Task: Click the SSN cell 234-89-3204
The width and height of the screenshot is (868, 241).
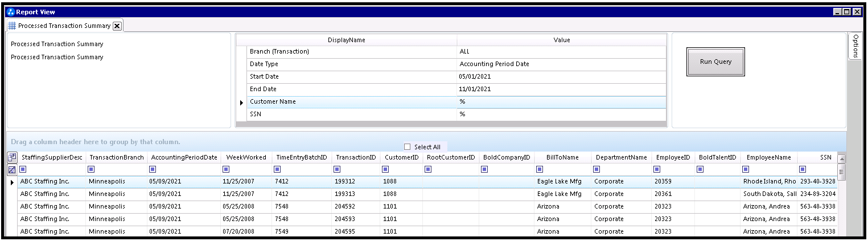Action: [817, 194]
